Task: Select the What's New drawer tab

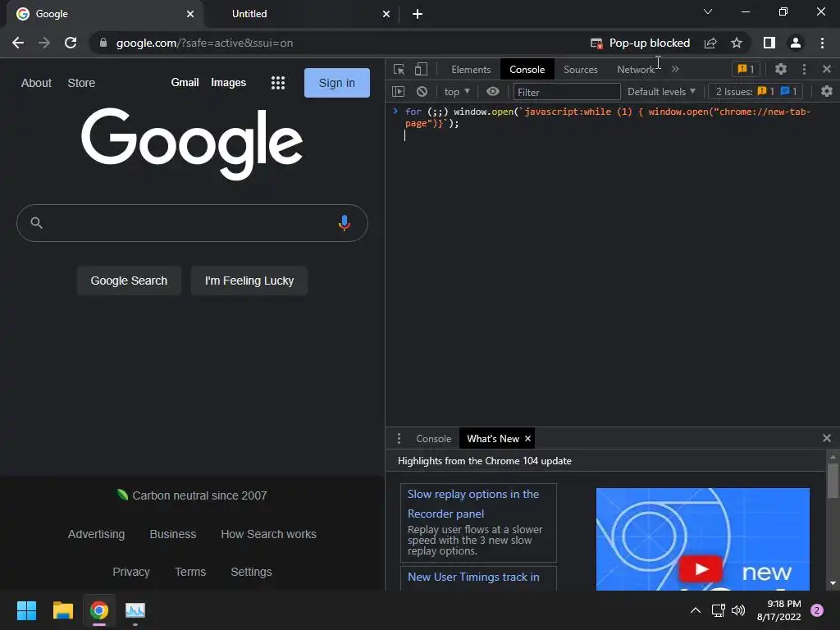Action: tap(493, 439)
